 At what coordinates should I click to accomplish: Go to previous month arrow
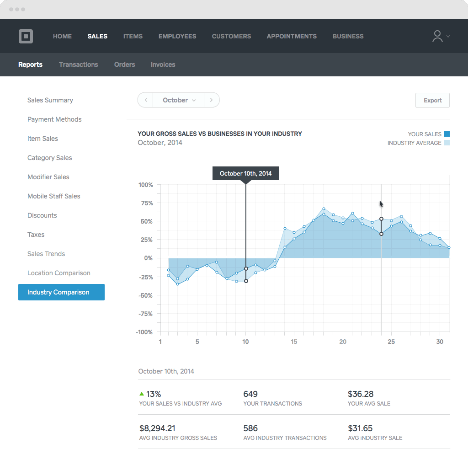(x=145, y=100)
